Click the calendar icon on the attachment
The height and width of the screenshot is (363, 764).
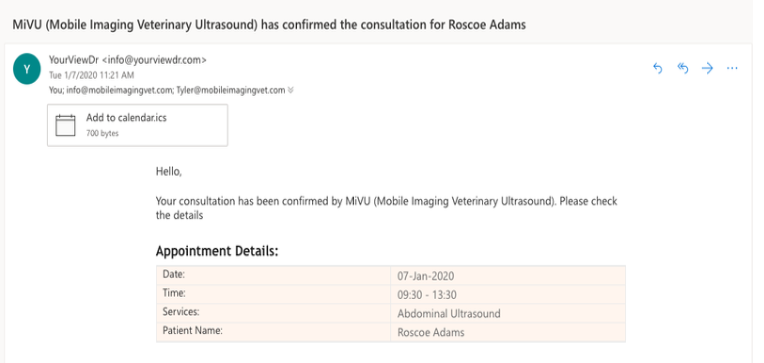65,125
